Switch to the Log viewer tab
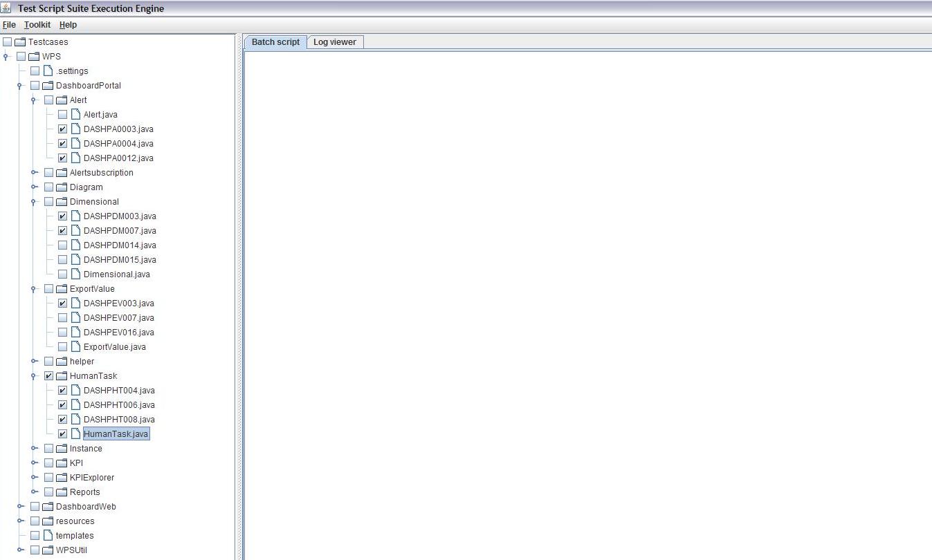 pos(334,42)
